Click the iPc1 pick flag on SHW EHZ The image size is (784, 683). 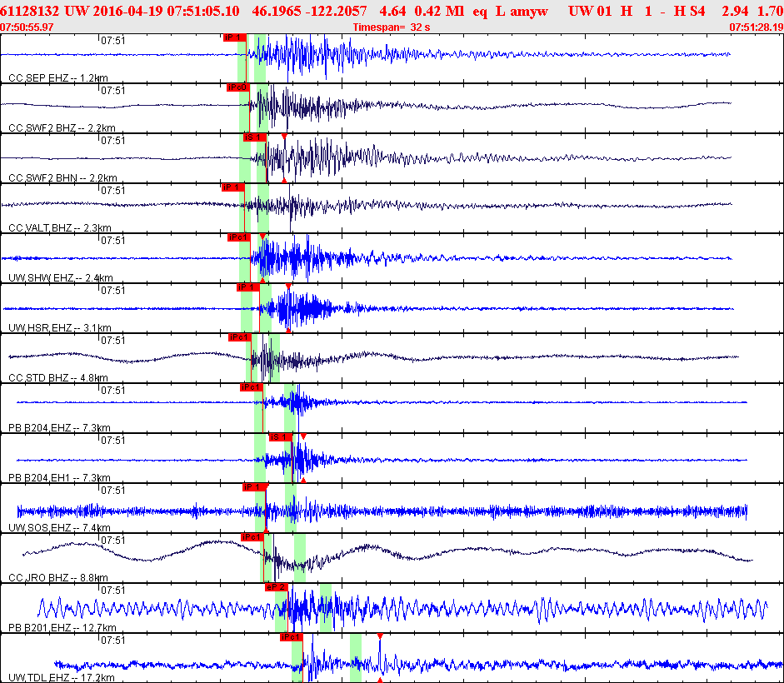pyautogui.click(x=239, y=237)
